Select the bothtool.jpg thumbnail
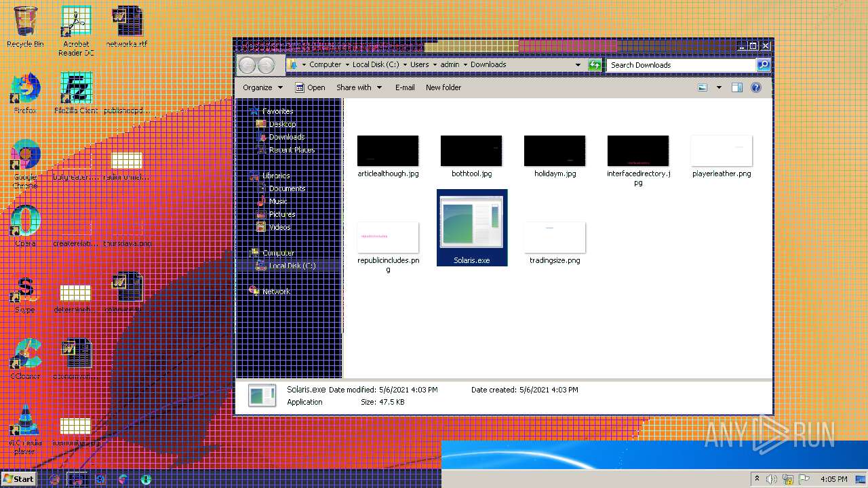 pyautogui.click(x=471, y=150)
